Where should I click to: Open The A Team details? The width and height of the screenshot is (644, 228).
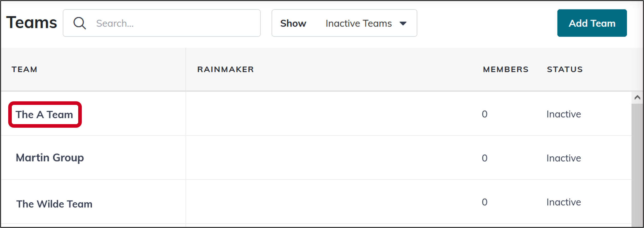[45, 115]
